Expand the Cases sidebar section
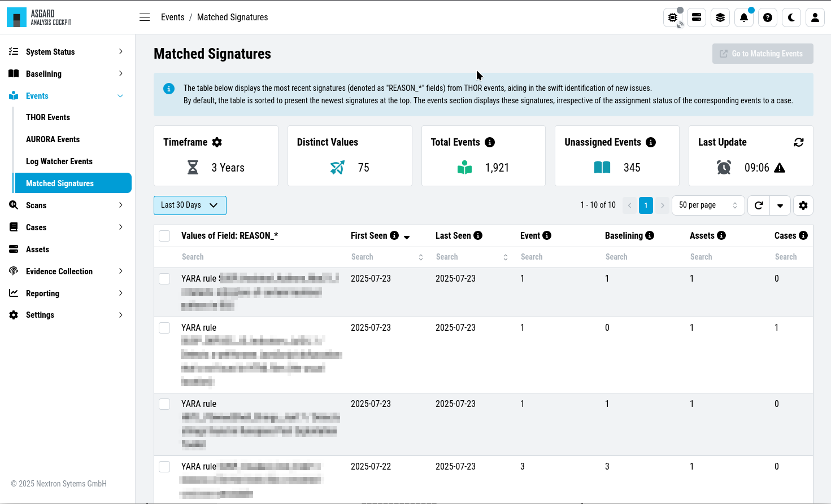The image size is (831, 504). [x=67, y=227]
